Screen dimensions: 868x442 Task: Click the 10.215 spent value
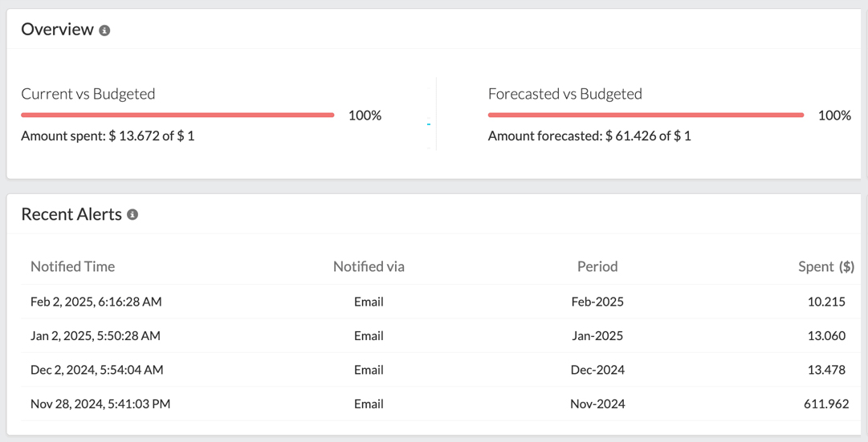pos(826,302)
